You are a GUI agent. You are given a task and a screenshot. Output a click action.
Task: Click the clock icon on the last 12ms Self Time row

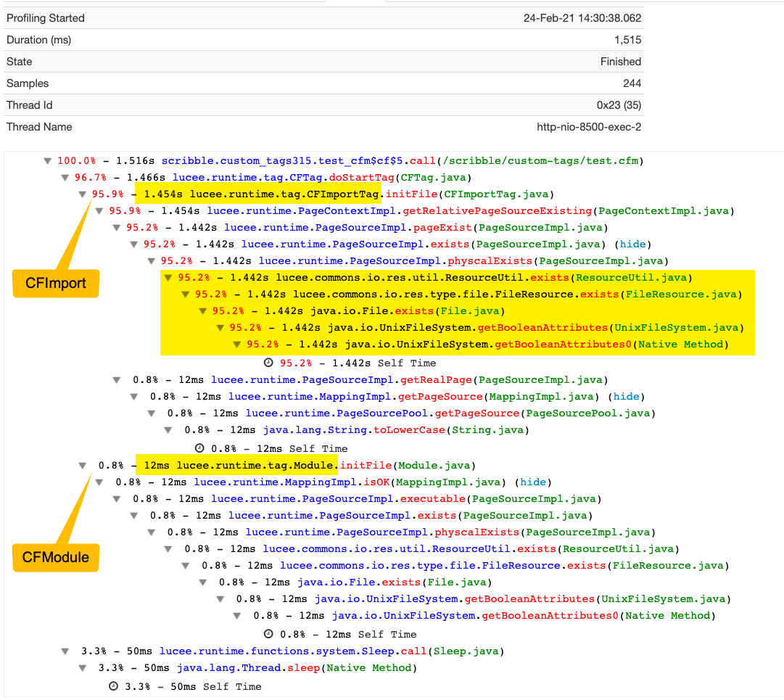268,634
